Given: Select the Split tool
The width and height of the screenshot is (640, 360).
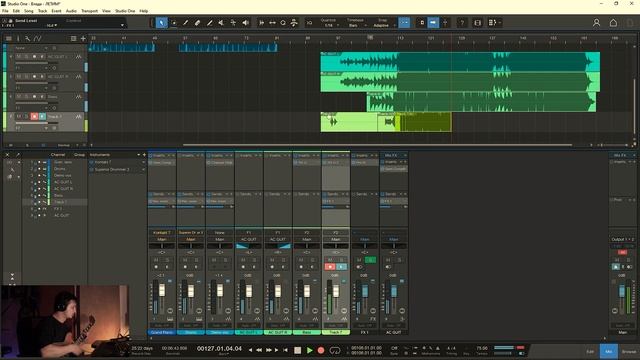Looking at the screenshot, I should (x=186, y=23).
